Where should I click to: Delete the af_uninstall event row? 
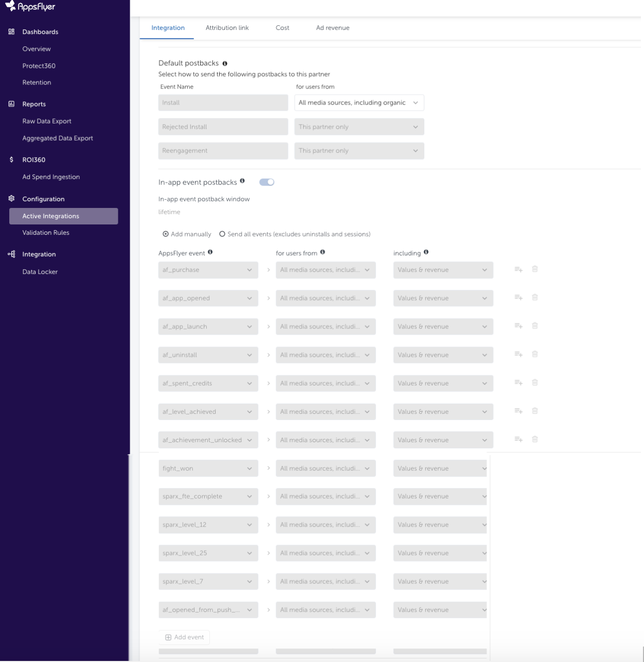(x=535, y=354)
